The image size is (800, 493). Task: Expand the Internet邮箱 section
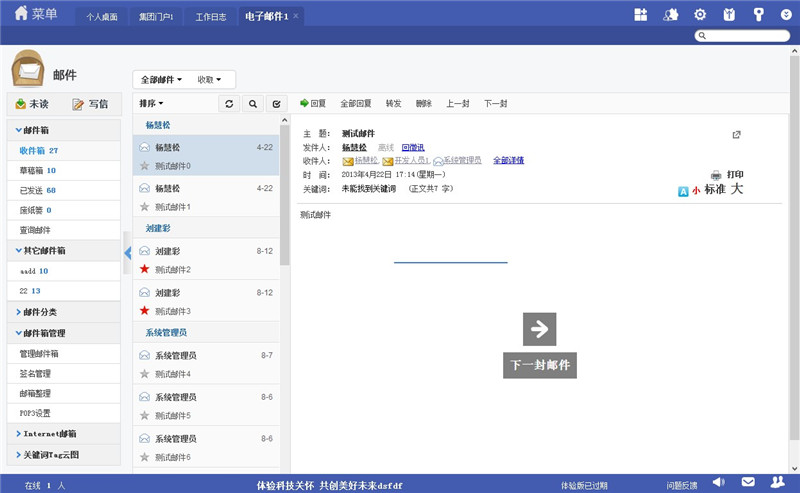tap(63, 434)
